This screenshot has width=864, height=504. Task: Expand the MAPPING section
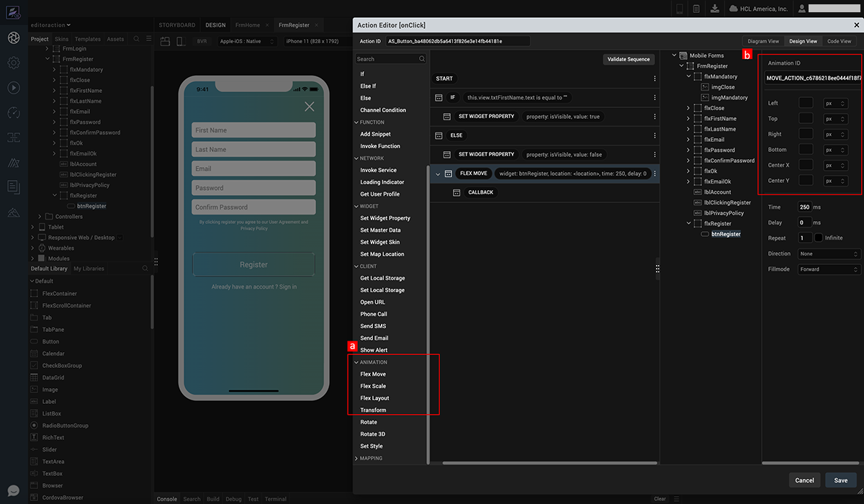356,458
